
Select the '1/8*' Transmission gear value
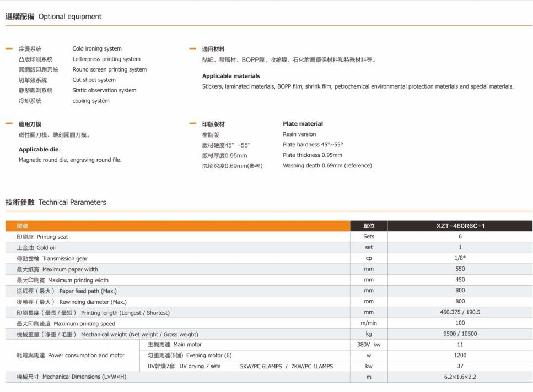point(460,258)
